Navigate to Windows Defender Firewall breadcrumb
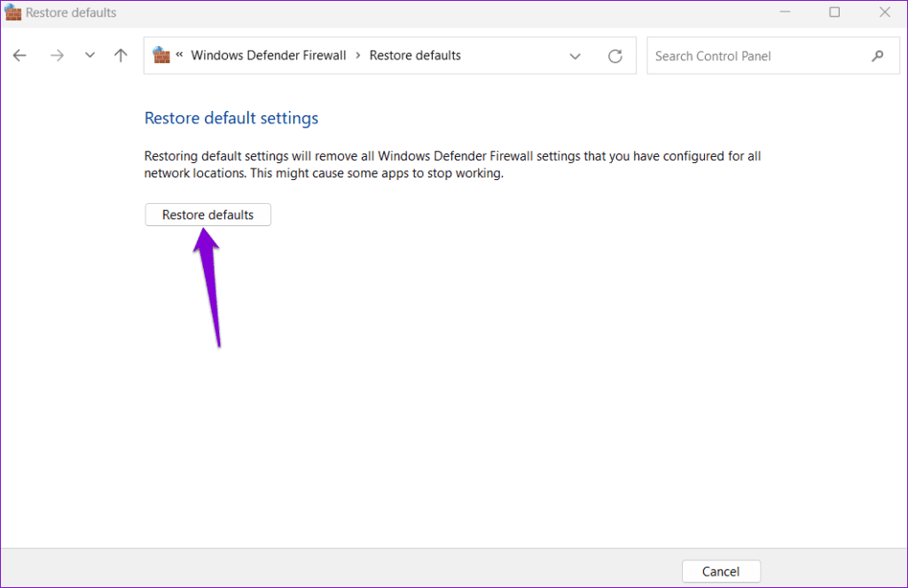The width and height of the screenshot is (908, 588). pyautogui.click(x=269, y=55)
